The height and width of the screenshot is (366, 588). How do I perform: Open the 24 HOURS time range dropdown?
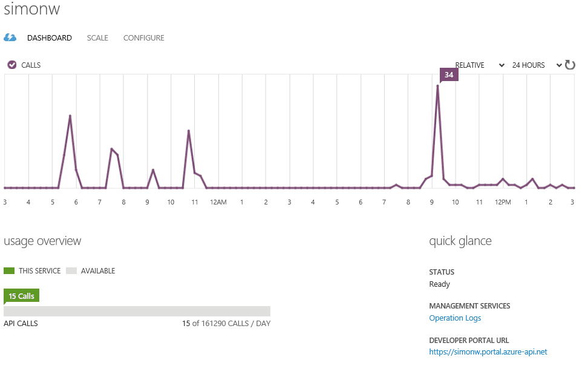(x=537, y=65)
